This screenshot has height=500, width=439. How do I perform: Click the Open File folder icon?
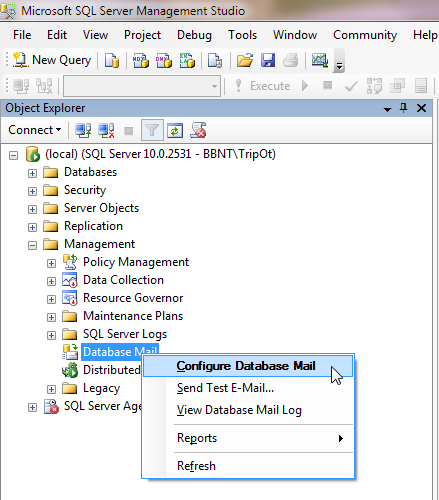[x=245, y=60]
